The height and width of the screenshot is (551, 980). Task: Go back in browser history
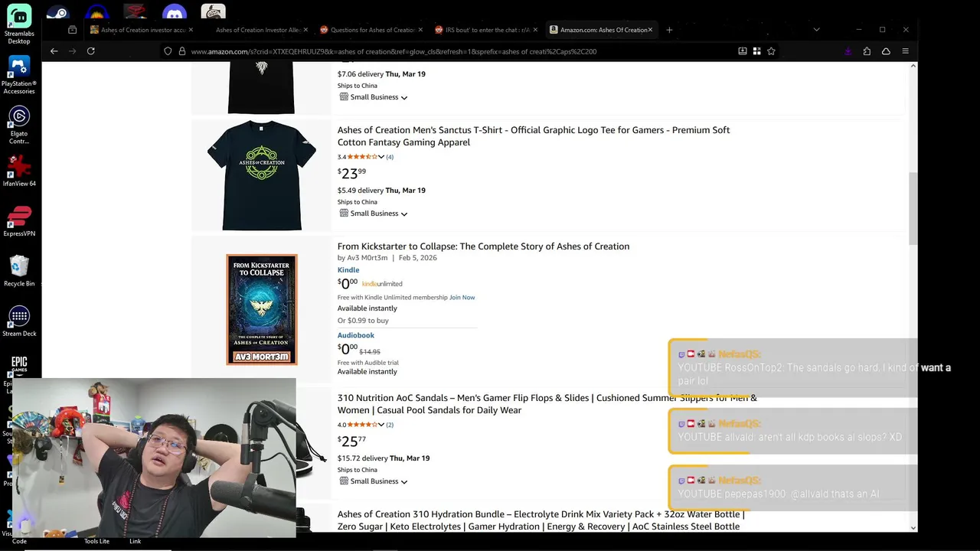click(x=54, y=51)
